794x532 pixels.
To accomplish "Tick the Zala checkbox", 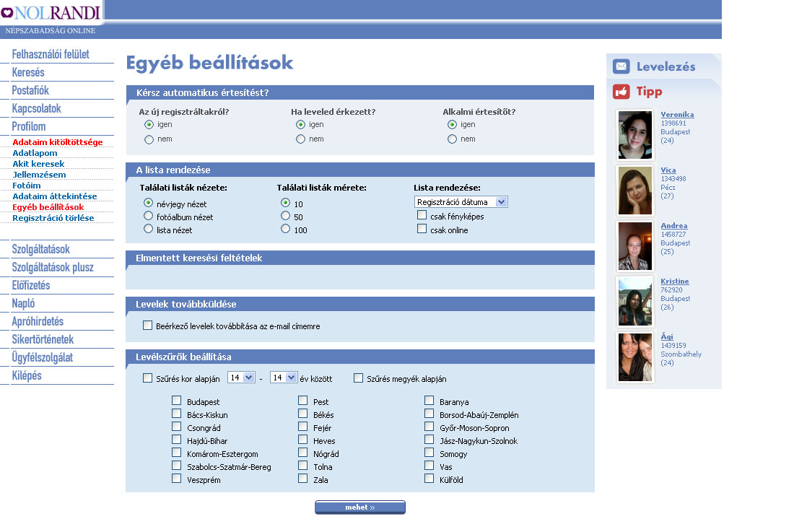I will pyautogui.click(x=303, y=479).
